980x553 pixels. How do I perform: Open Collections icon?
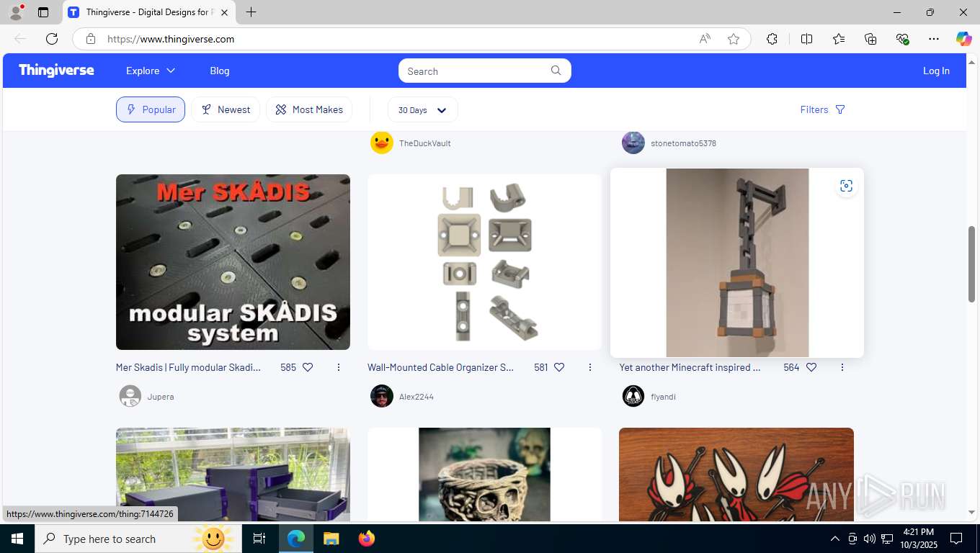pos(870,39)
